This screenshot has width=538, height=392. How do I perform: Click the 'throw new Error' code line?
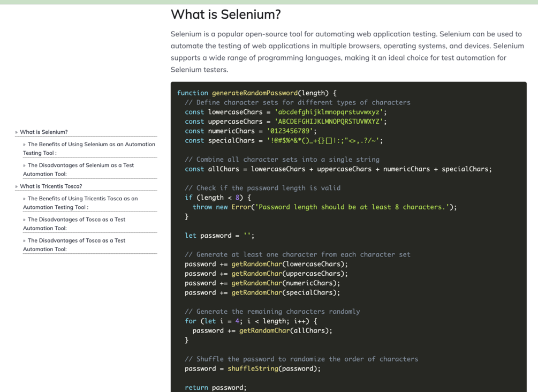click(324, 207)
